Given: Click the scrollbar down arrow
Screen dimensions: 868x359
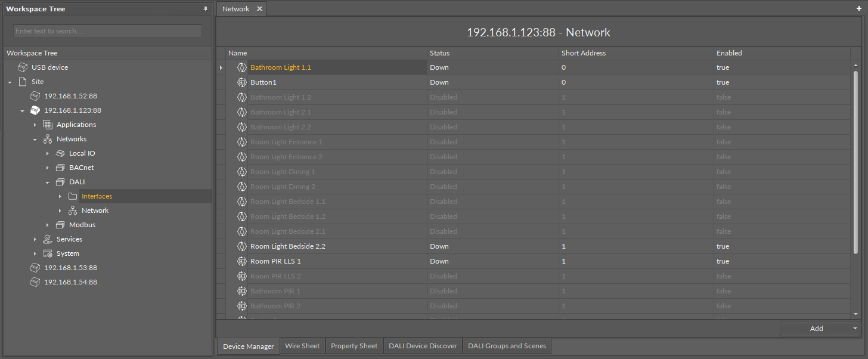Looking at the screenshot, I should (855, 314).
